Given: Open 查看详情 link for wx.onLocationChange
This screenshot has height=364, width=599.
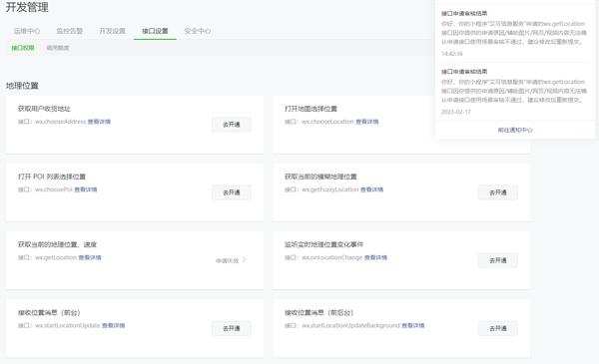Looking at the screenshot, I should tap(375, 257).
